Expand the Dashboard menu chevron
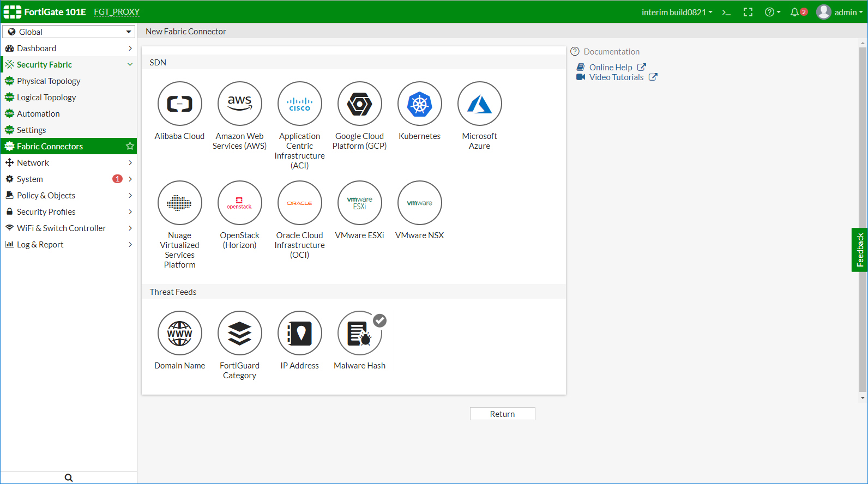868x484 pixels. tap(130, 49)
